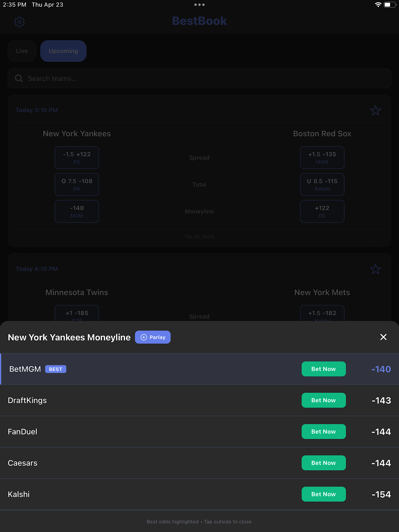Bet Now on FanDuel
The image size is (399, 532).
323,431
